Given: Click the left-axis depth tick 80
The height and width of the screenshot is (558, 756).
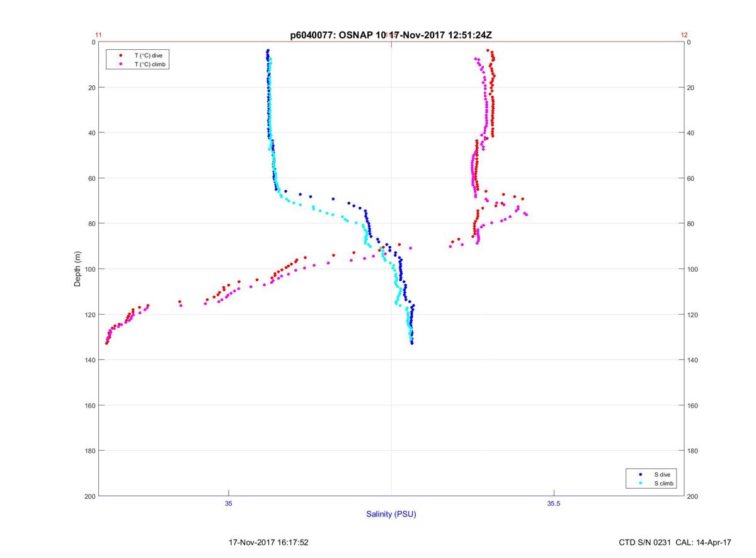Looking at the screenshot, I should tap(92, 224).
